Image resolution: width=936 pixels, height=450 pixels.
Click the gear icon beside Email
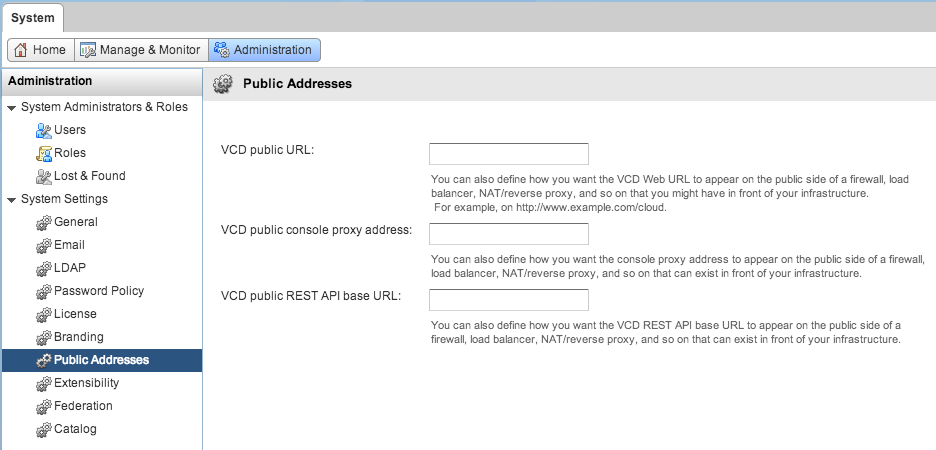(x=43, y=245)
